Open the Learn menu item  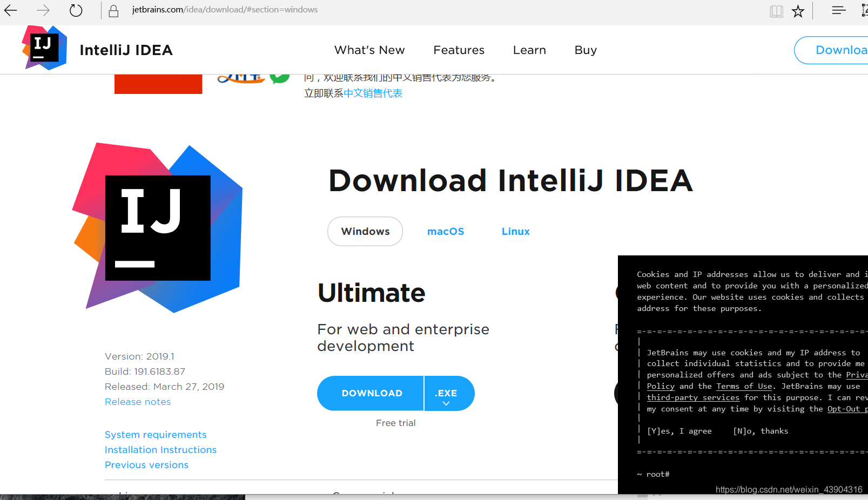(529, 50)
